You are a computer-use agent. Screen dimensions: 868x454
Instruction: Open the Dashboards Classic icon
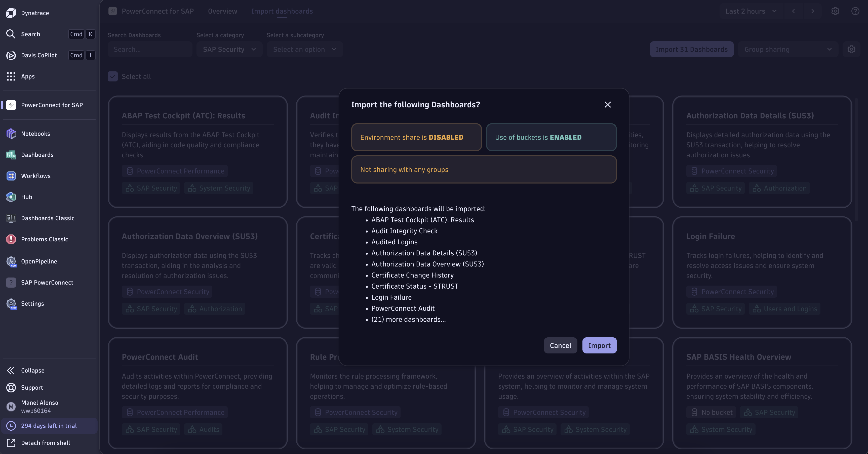[x=11, y=218]
